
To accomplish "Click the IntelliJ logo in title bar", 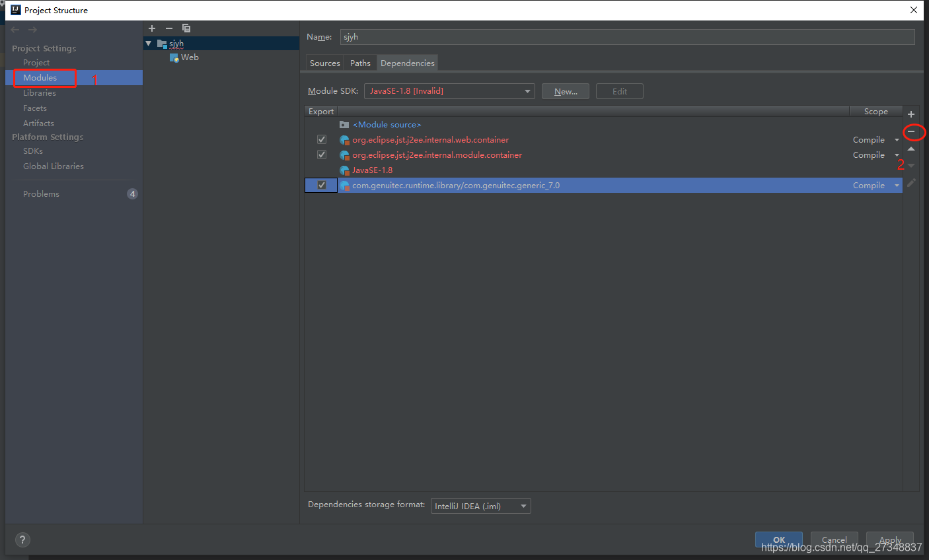I will pos(16,10).
